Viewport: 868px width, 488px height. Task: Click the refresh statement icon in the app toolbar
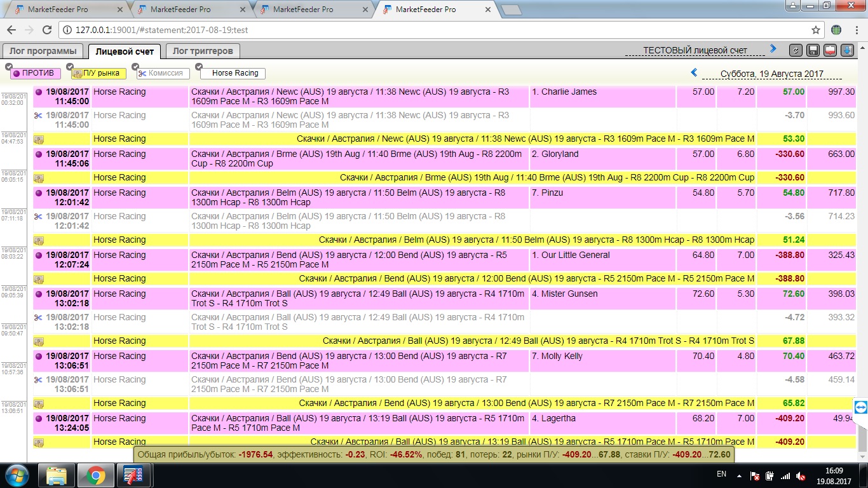(x=796, y=51)
